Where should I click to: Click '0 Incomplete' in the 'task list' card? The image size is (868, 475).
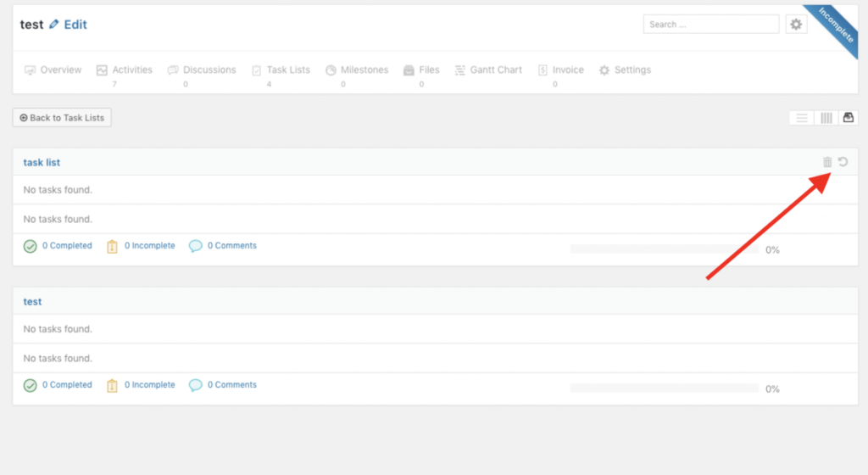(149, 245)
